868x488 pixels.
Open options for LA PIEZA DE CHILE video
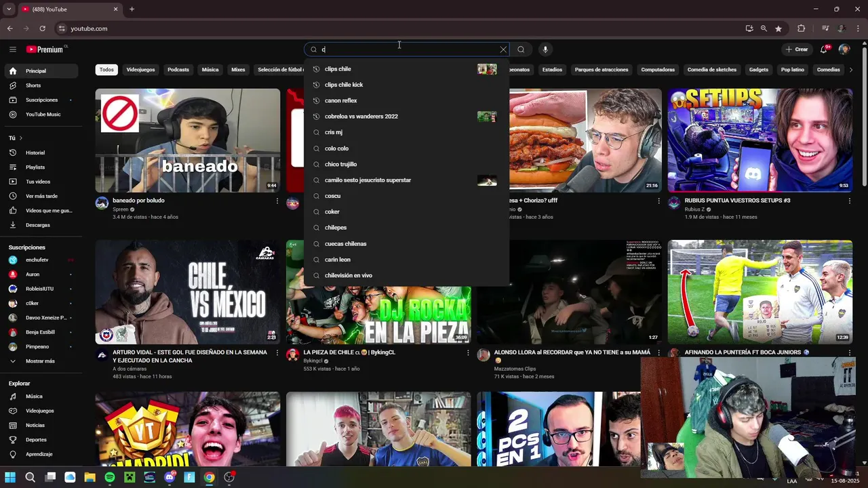click(467, 353)
